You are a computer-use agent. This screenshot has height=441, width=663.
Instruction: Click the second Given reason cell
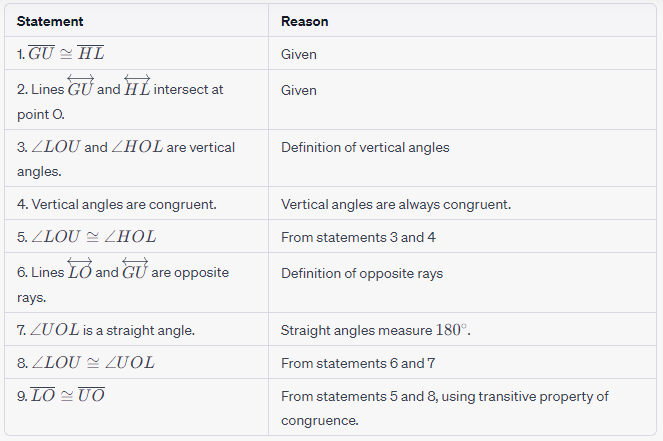[x=299, y=90]
